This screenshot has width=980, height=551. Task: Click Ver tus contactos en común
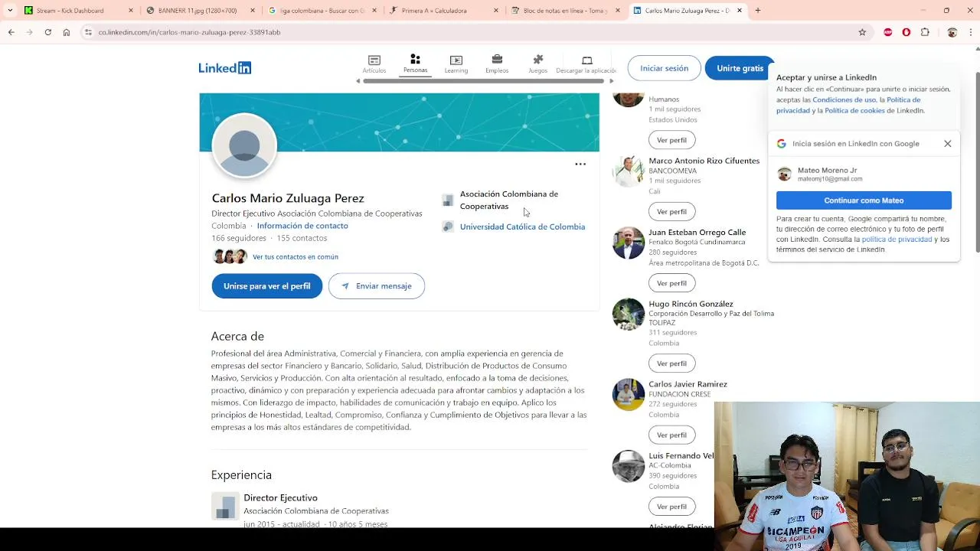[296, 257]
